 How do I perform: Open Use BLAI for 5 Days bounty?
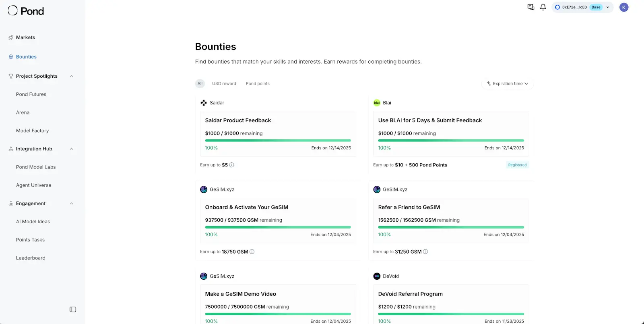(430, 120)
